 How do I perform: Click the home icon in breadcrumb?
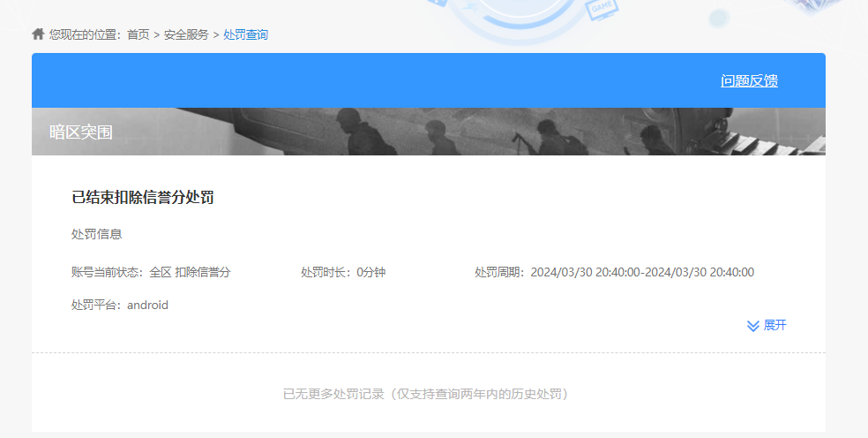[x=38, y=34]
